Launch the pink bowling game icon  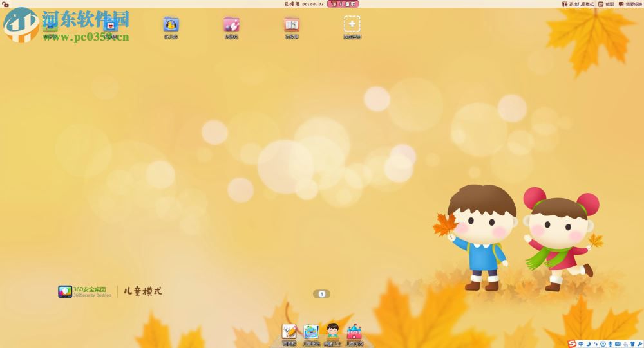(231, 24)
